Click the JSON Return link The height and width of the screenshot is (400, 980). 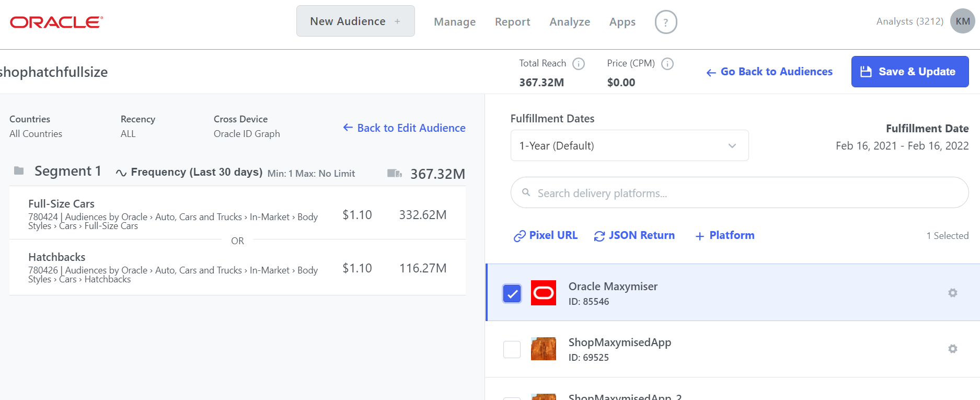click(x=635, y=236)
